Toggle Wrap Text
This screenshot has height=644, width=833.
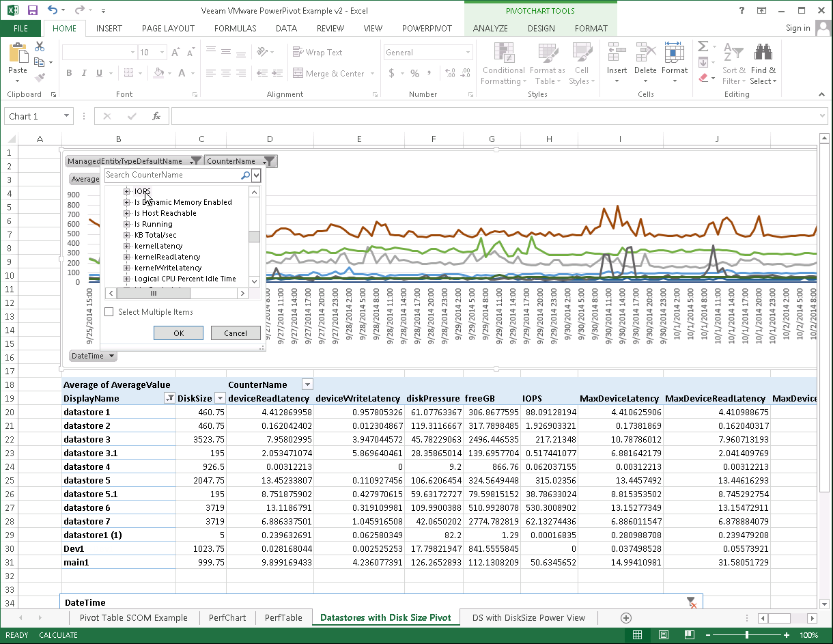pos(317,53)
